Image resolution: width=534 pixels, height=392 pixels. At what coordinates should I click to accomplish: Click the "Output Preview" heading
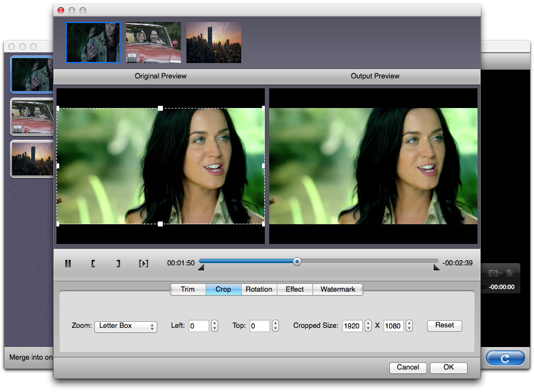376,76
